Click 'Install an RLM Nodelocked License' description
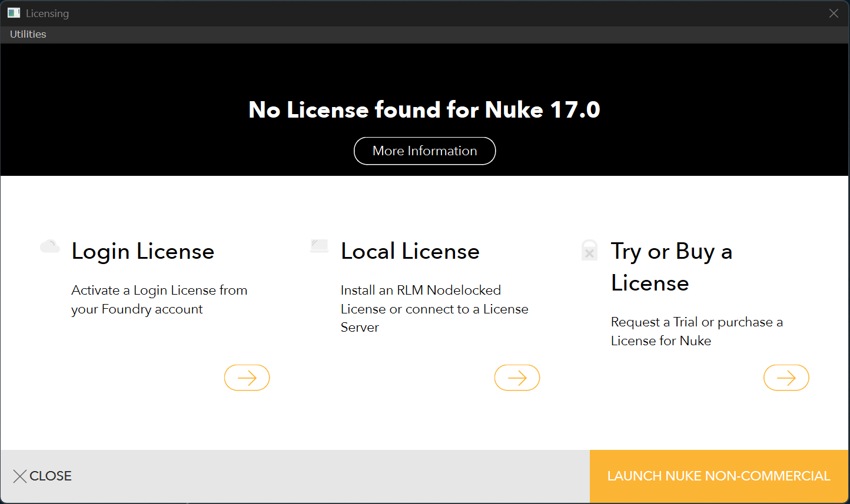The width and height of the screenshot is (850, 504). click(434, 309)
